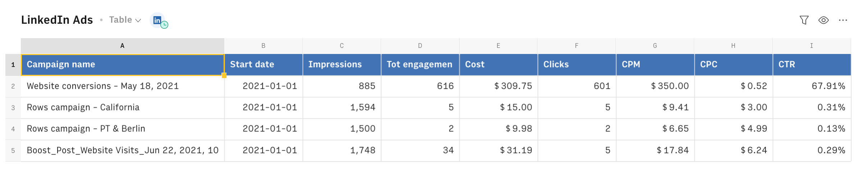Select row number 4
This screenshot has width=868, height=177.
coord(13,129)
